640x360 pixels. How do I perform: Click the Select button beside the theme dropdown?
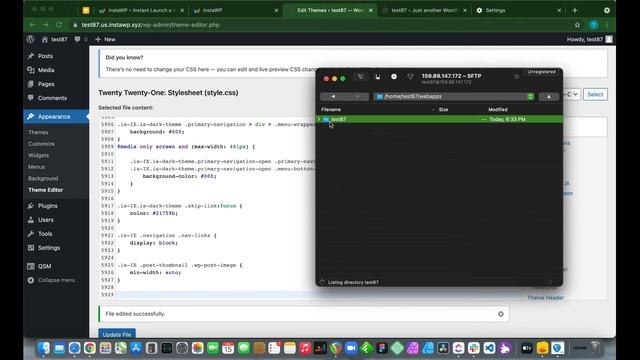(595, 94)
